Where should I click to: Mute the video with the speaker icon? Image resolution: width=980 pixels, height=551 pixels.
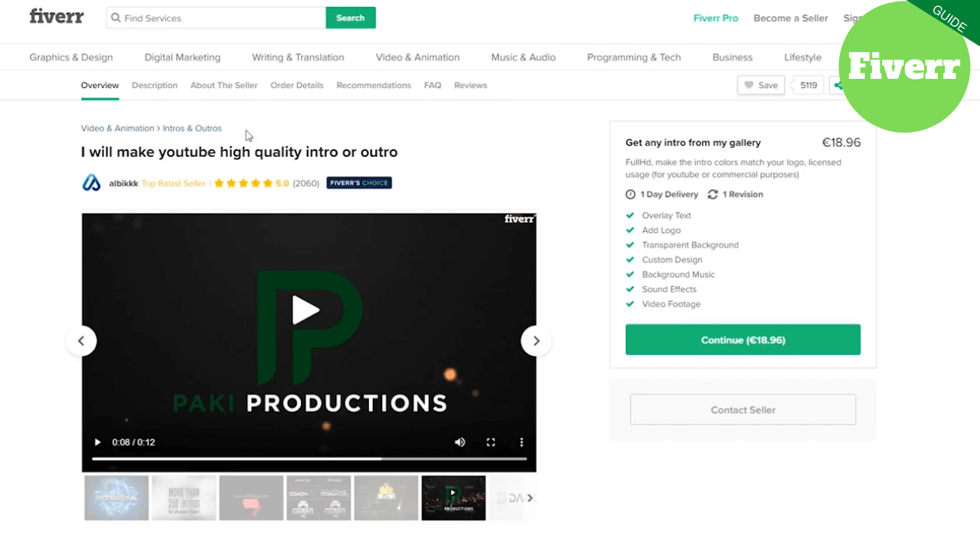pyautogui.click(x=460, y=442)
